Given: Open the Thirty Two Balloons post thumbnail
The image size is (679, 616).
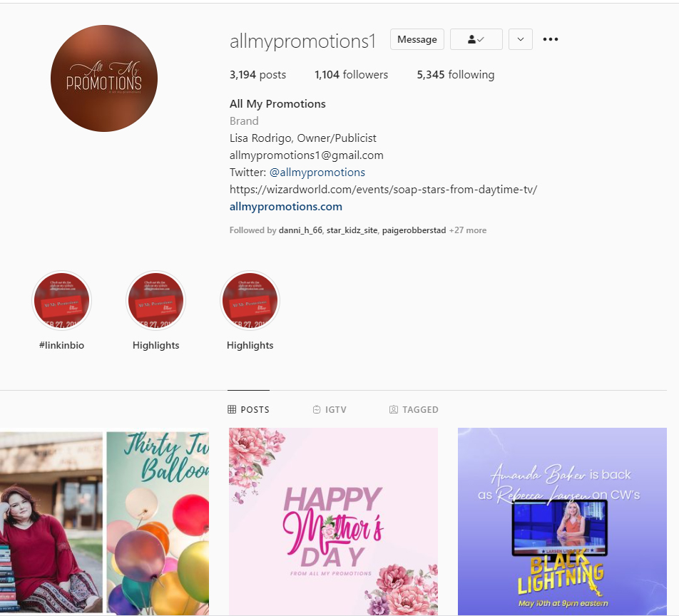Looking at the screenshot, I should (x=104, y=522).
